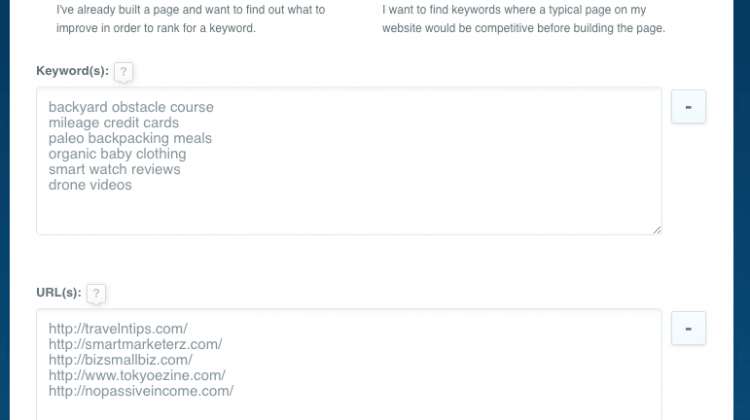Click the http://smartmarketerz.com/ line in URLs
Image resolution: width=750 pixels, height=420 pixels.
click(x=135, y=344)
